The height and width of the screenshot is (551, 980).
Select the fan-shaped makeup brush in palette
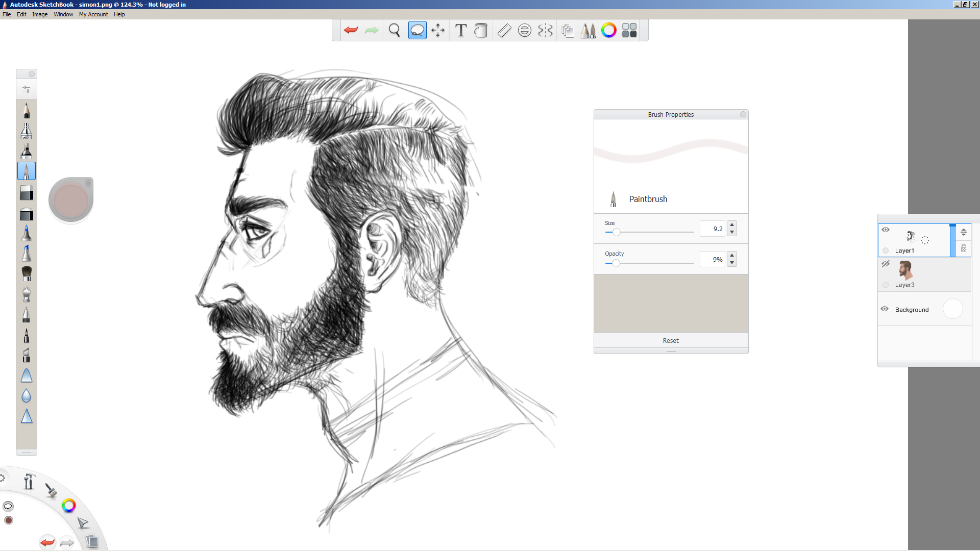27,273
